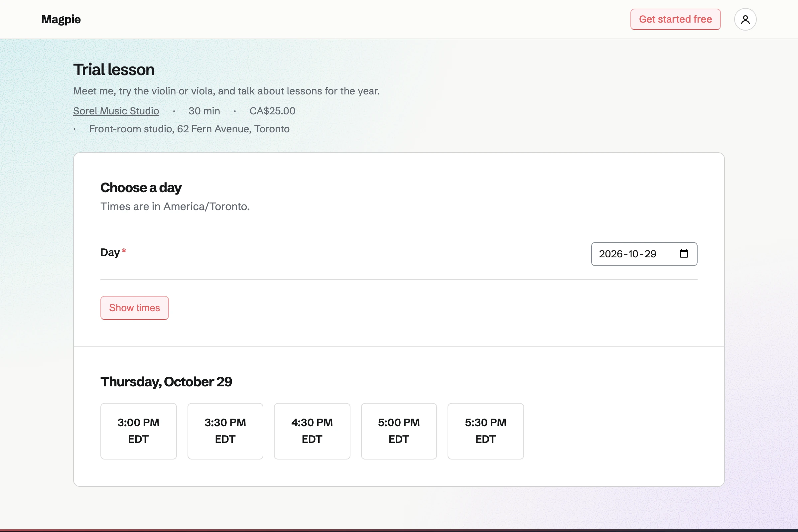Choose the 4:30 PM EDT time slot
The width and height of the screenshot is (798, 532).
point(312,431)
